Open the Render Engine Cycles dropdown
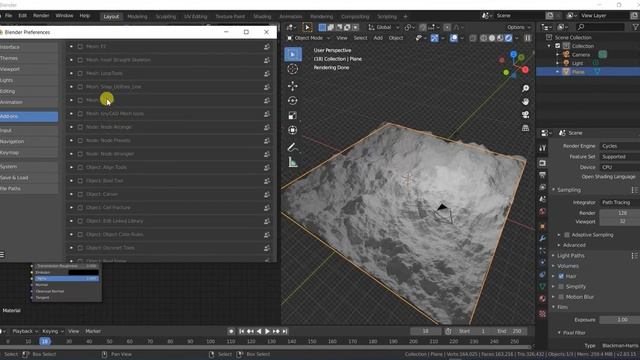This screenshot has width=640, height=360. click(x=619, y=146)
